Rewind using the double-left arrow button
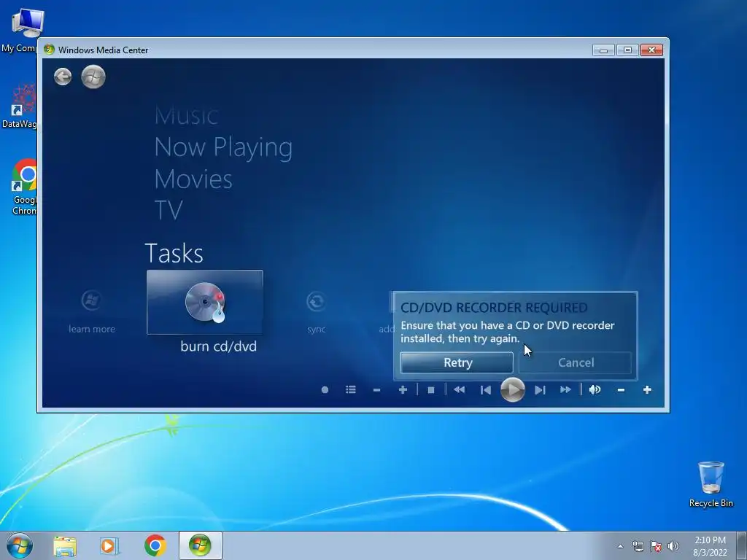The width and height of the screenshot is (747, 560). click(460, 390)
